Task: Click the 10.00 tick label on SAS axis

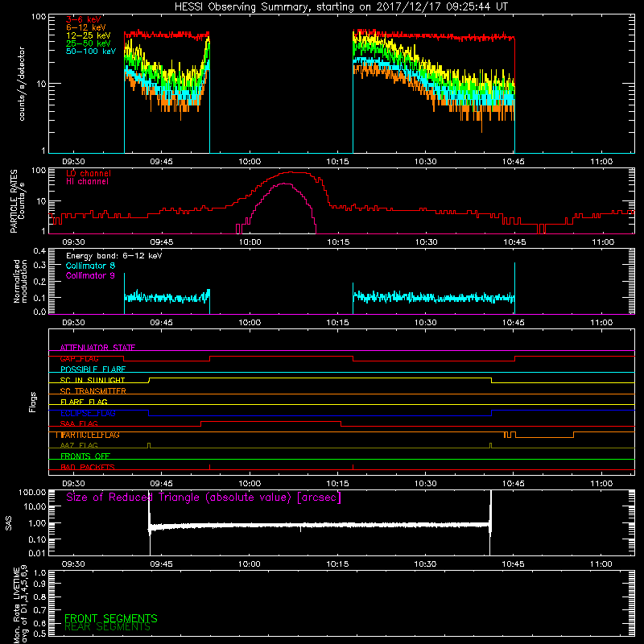Action: point(35,507)
